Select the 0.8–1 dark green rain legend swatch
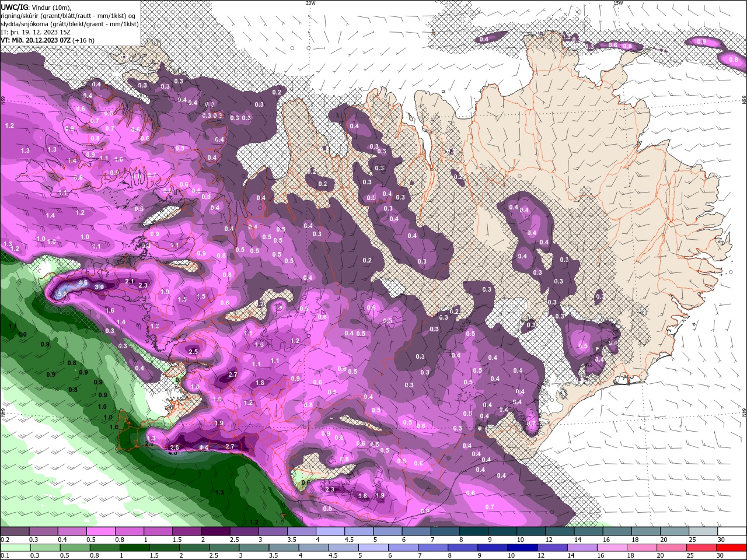Image resolution: width=747 pixels, height=560 pixels. coord(104,548)
